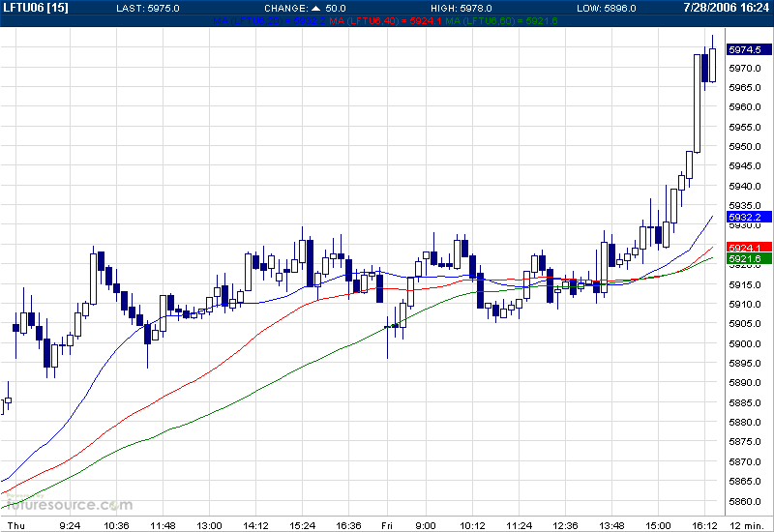The image size is (774, 532).
Task: Click the 5970.0 price axis label
Action: tap(745, 68)
